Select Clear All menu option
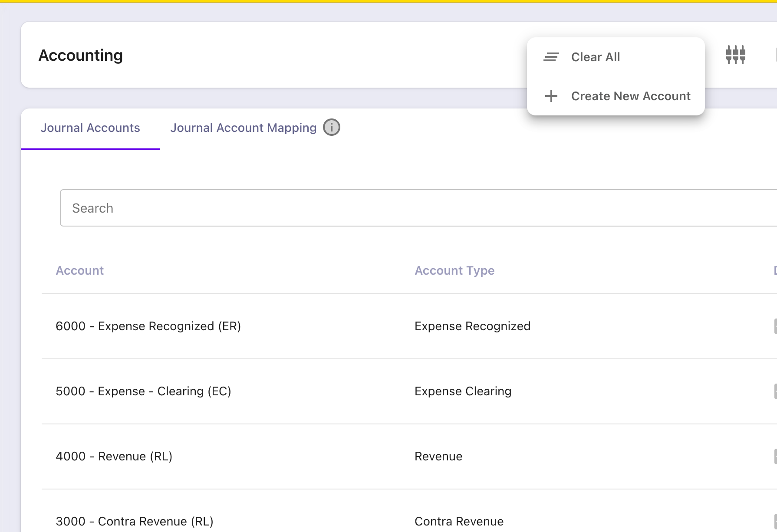Screen dimensions: 777x532 coord(616,57)
